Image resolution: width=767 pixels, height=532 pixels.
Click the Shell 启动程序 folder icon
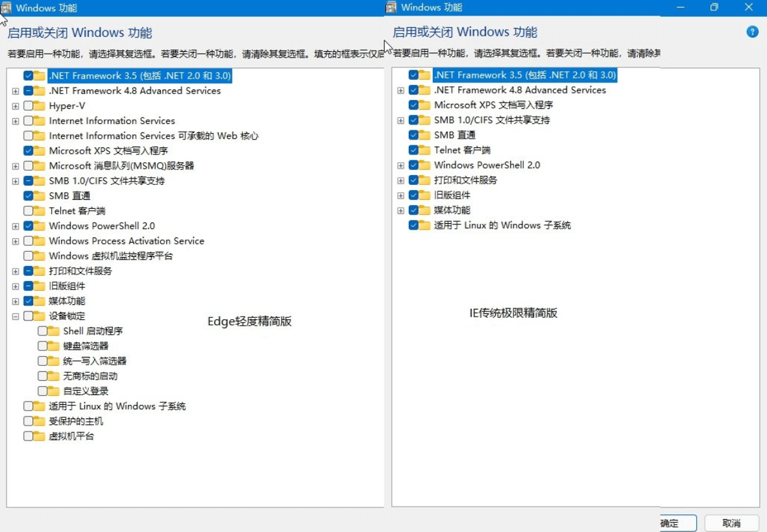pos(55,331)
